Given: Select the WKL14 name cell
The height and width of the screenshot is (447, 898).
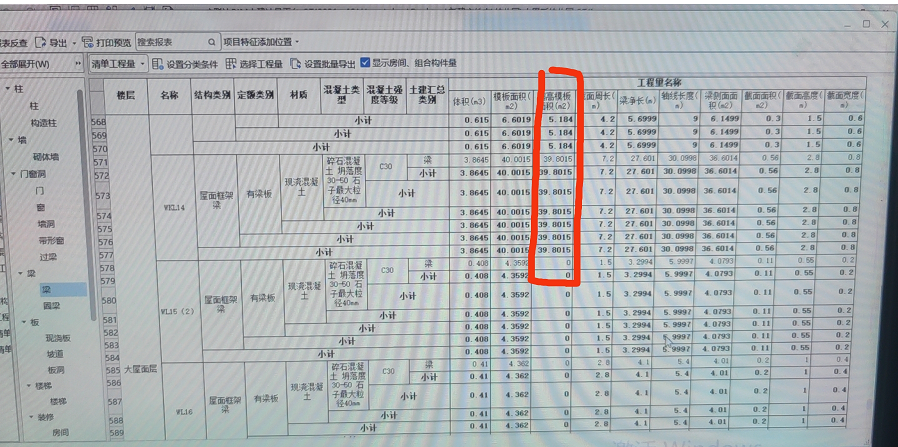Looking at the screenshot, I should pyautogui.click(x=174, y=207).
